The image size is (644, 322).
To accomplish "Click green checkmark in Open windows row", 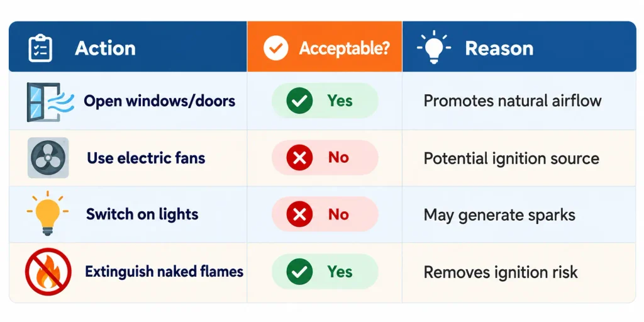I will pyautogui.click(x=299, y=101).
